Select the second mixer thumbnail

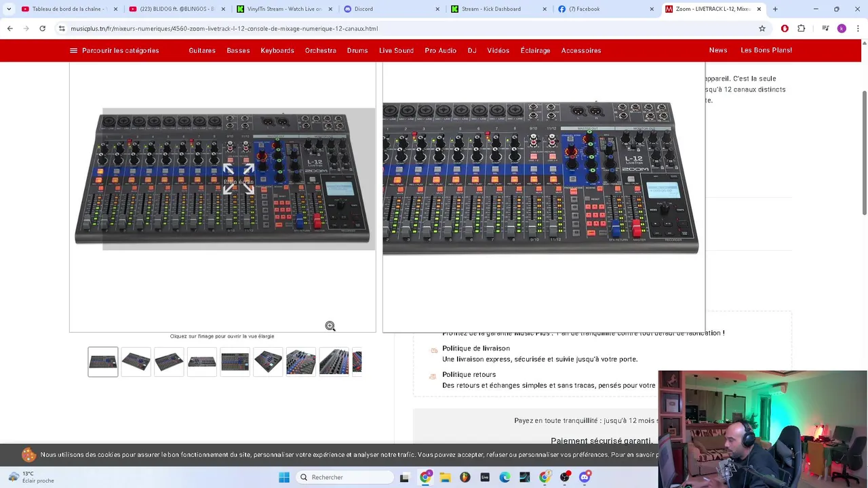(136, 362)
